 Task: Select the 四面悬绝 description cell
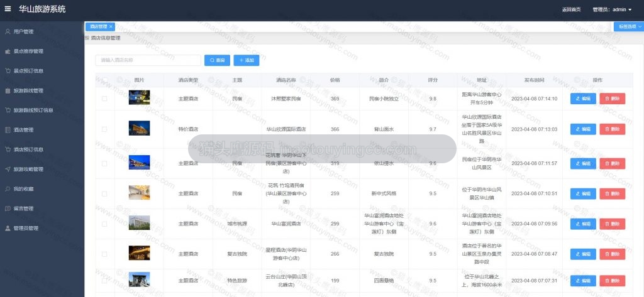click(384, 281)
